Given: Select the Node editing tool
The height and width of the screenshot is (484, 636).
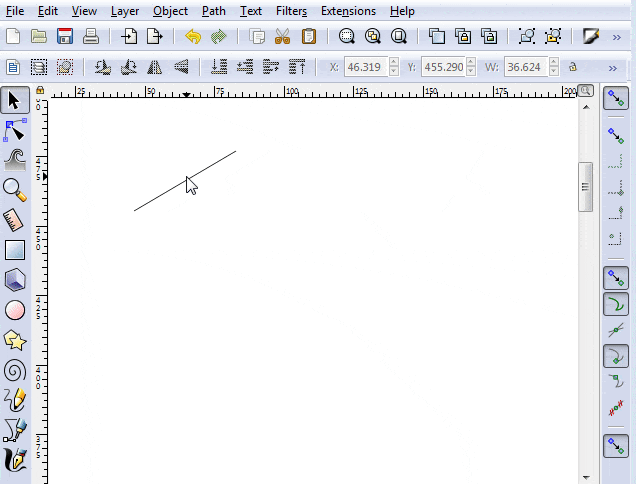Looking at the screenshot, I should pos(15,130).
